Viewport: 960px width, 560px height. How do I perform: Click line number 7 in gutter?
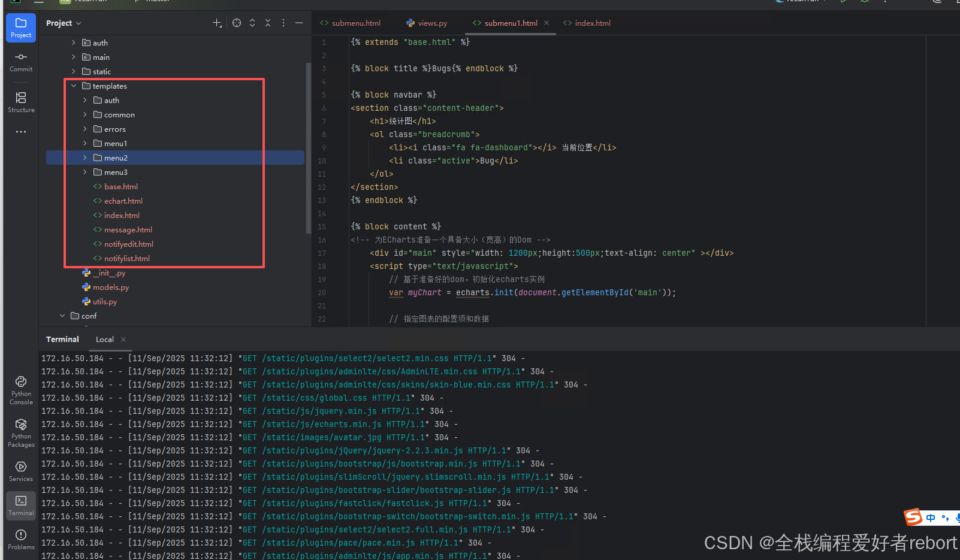tap(324, 122)
